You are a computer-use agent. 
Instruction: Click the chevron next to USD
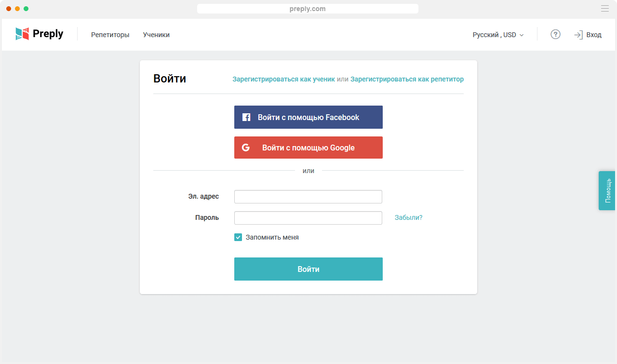[x=522, y=35]
